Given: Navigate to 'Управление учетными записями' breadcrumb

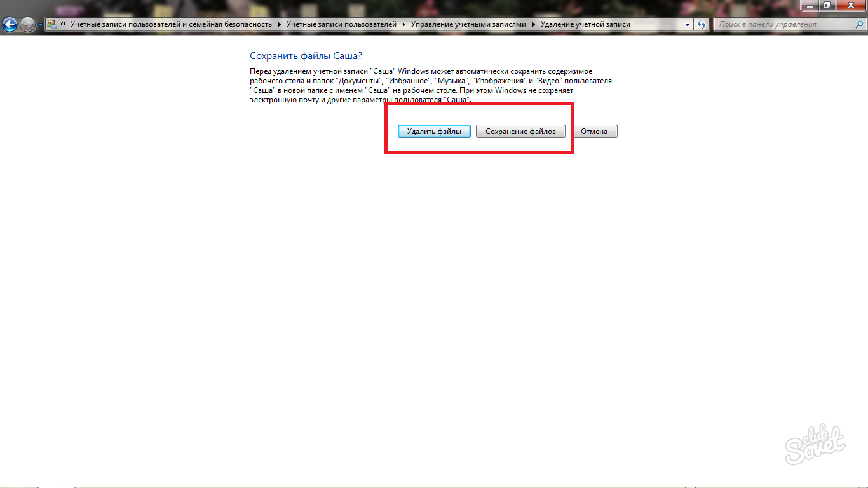Looking at the screenshot, I should tap(468, 24).
